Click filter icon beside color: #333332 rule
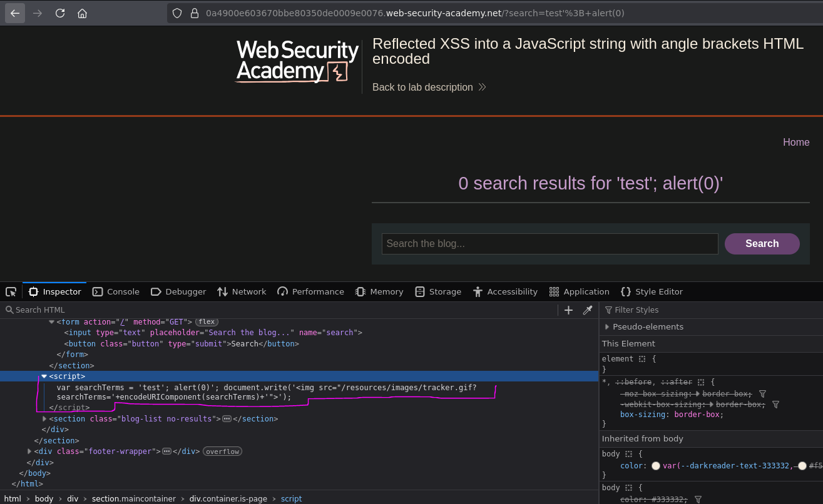 (698, 500)
